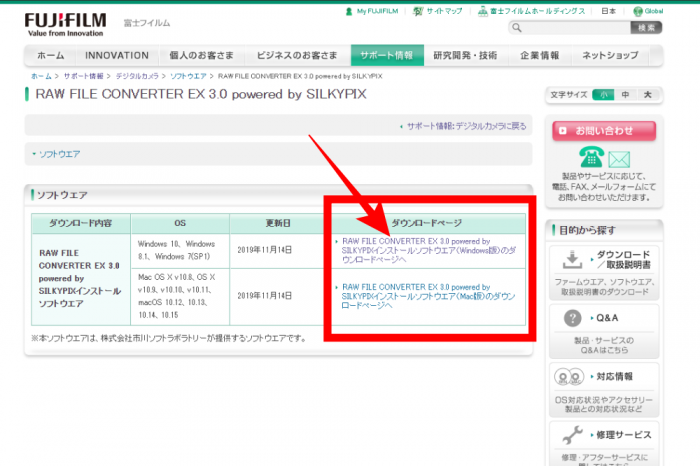Jump to ソフトウエア anchor link
Screen dimensions: 700x466
pos(59,154)
